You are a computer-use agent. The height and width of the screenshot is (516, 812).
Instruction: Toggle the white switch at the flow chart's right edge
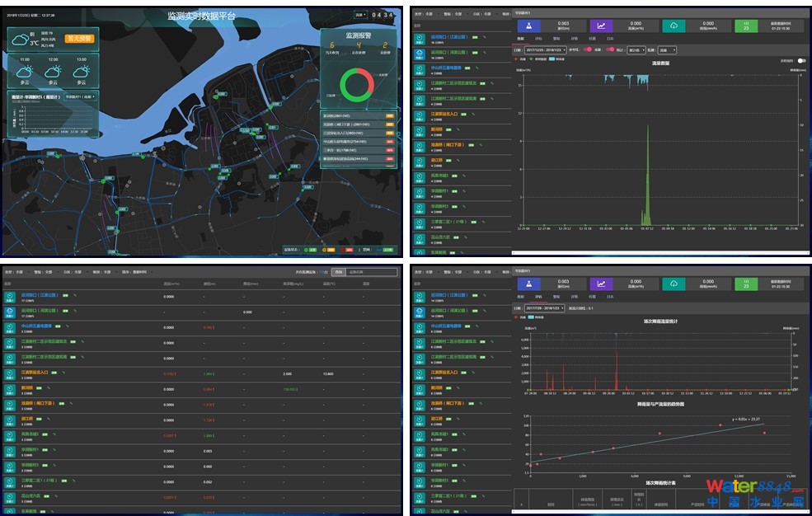coord(800,61)
